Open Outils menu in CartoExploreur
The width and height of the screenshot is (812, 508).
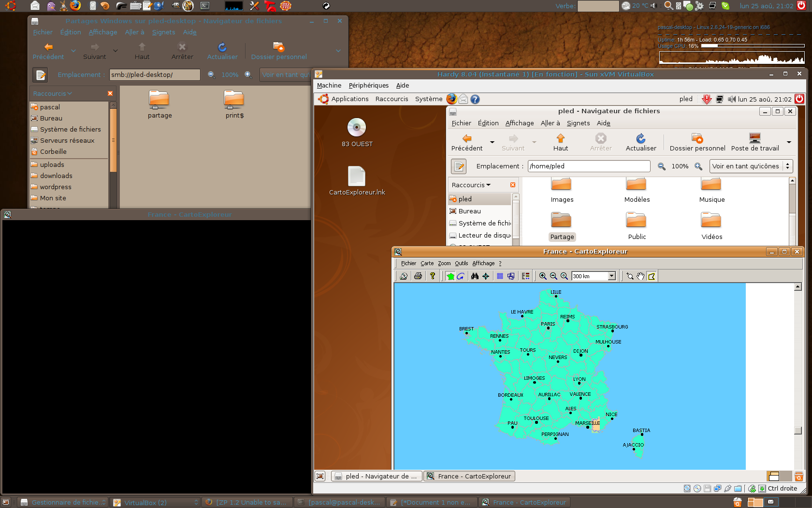point(462,263)
